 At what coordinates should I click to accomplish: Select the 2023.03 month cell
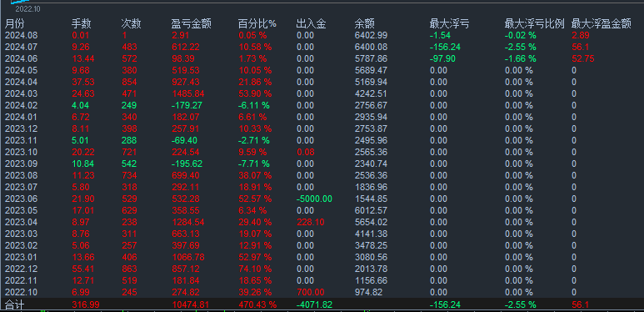click(x=21, y=234)
